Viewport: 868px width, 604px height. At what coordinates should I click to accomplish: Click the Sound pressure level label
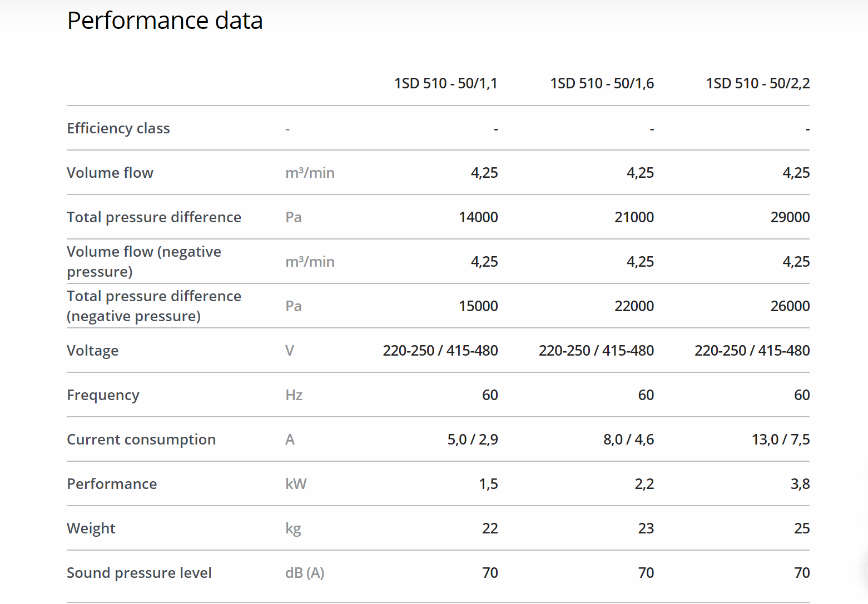(139, 573)
